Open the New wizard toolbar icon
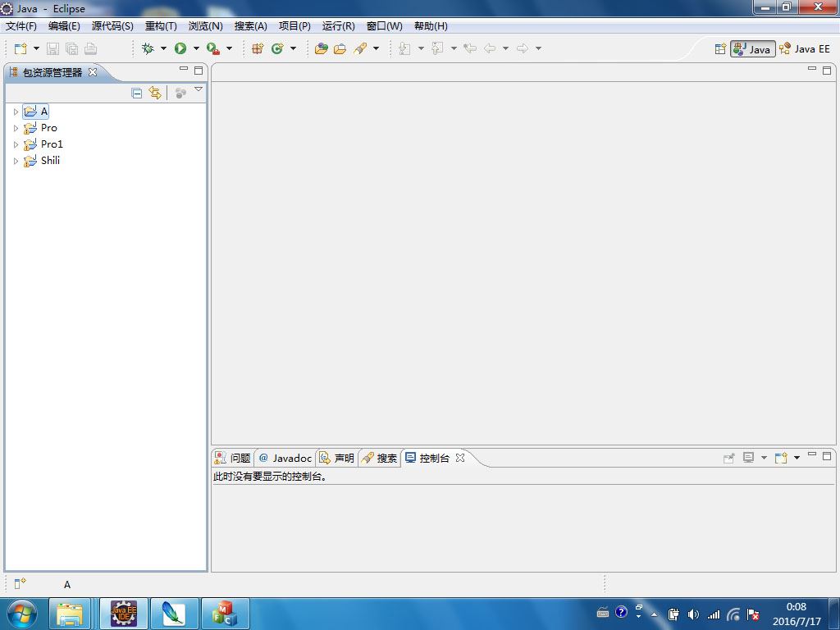840x630 pixels. [x=21, y=48]
